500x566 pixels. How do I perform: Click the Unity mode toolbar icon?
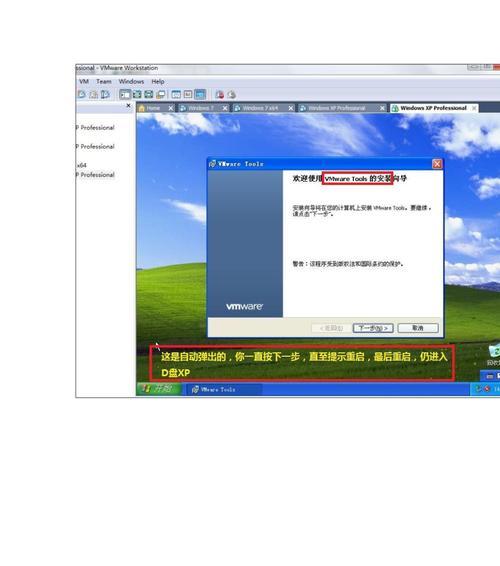[161, 95]
